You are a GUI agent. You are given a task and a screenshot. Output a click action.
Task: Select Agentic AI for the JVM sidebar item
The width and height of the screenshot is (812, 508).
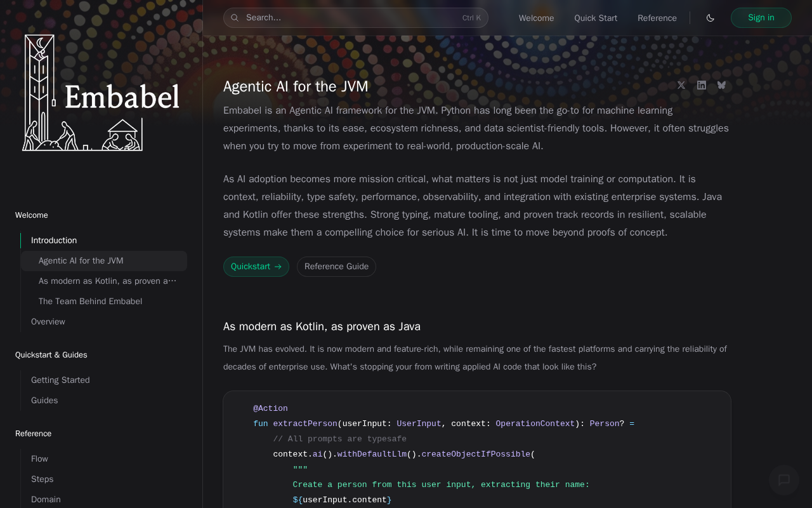pos(103,261)
